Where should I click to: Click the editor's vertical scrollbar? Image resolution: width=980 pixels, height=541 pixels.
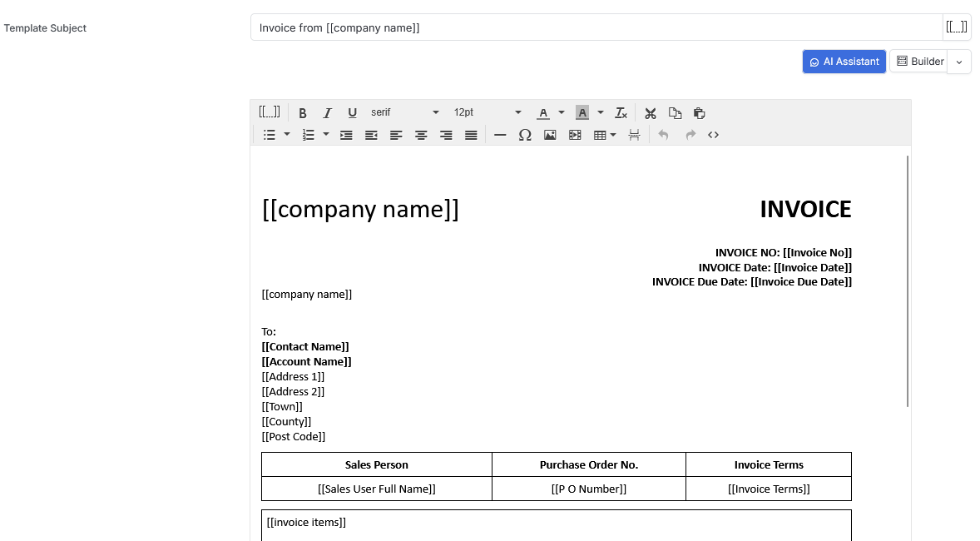(908, 280)
